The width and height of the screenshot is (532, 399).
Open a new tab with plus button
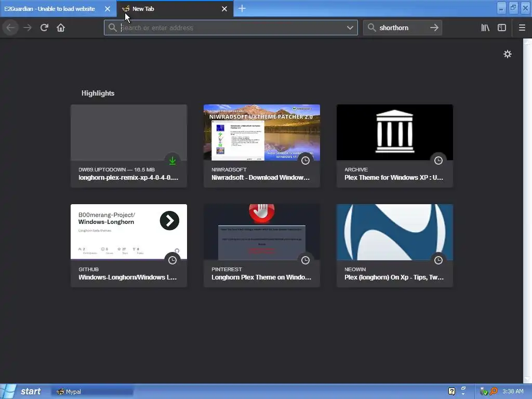[242, 8]
